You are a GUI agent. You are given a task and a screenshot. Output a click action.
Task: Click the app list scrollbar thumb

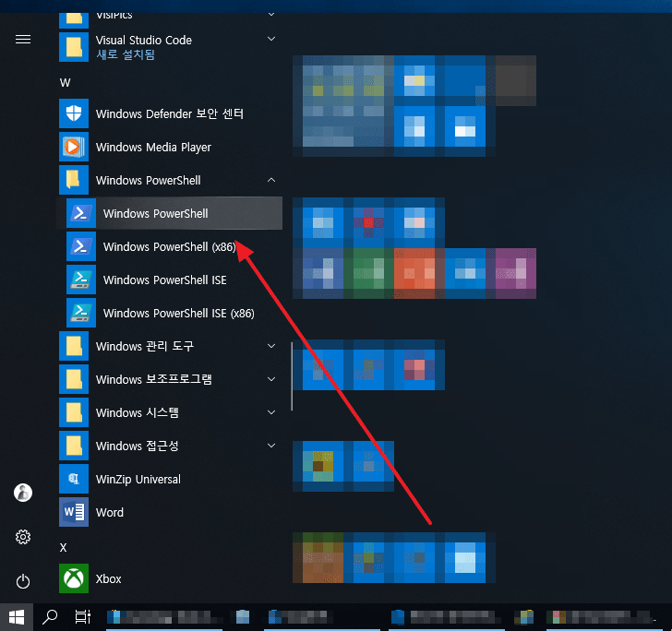[292, 376]
